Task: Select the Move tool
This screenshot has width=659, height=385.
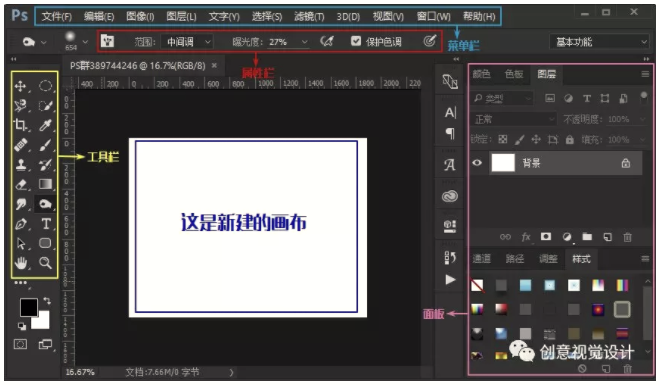Action: 20,86
